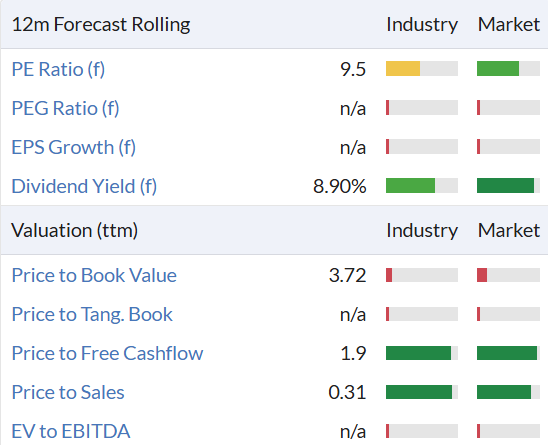Viewport: 548px width, 445px height.
Task: Click the Price to Free Cashflow value 1.9
Action: 353,353
